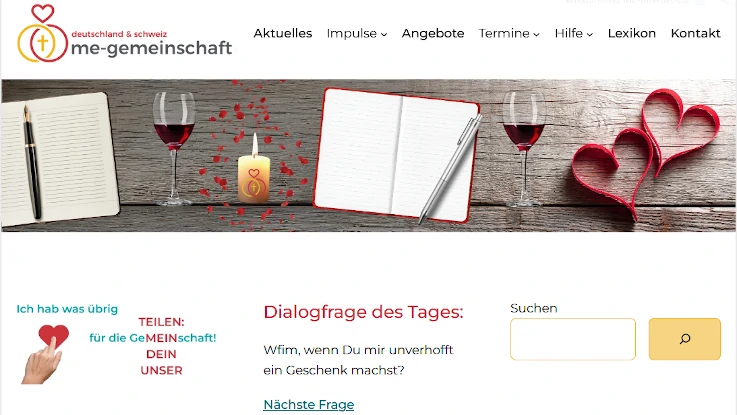Follow the Nächste Frage link

(x=308, y=405)
